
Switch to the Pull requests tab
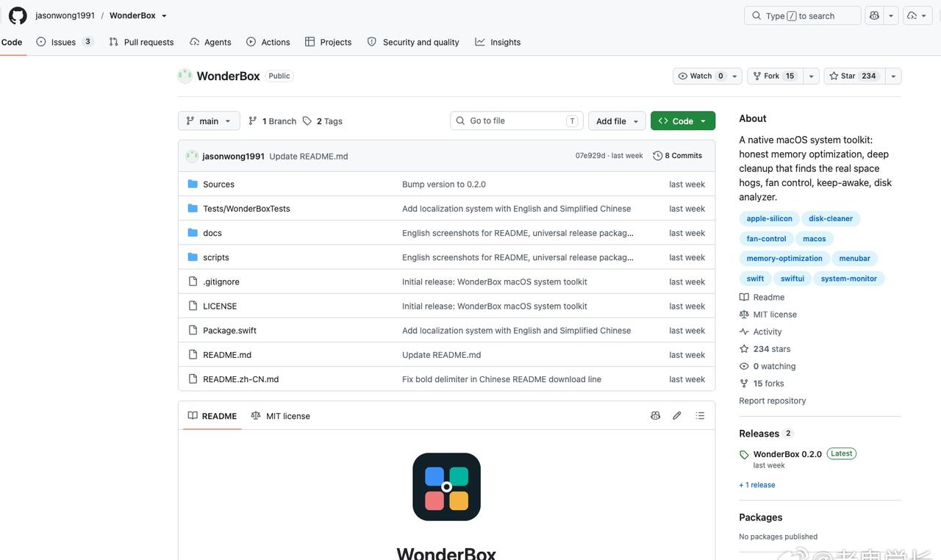pyautogui.click(x=141, y=42)
